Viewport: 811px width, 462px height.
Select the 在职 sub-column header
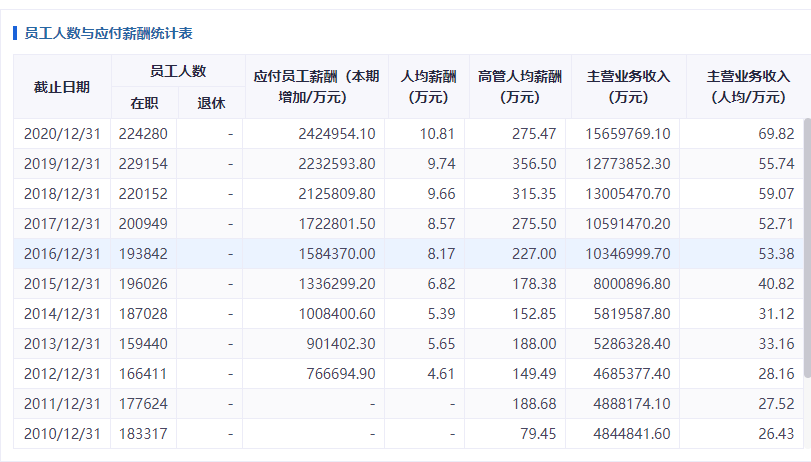(x=144, y=103)
